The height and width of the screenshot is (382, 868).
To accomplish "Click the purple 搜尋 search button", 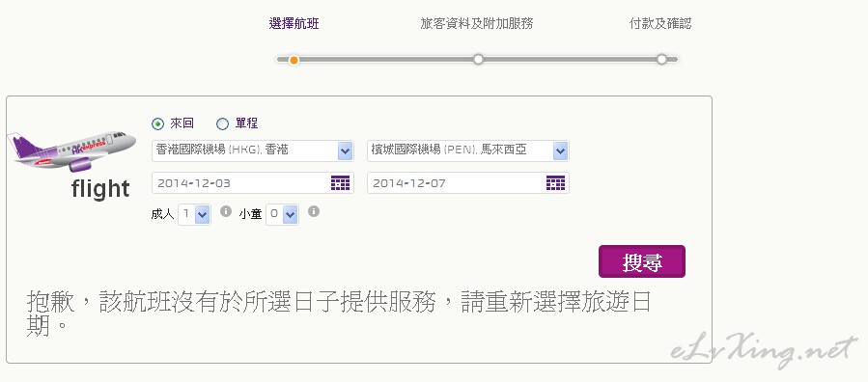I will coord(642,261).
